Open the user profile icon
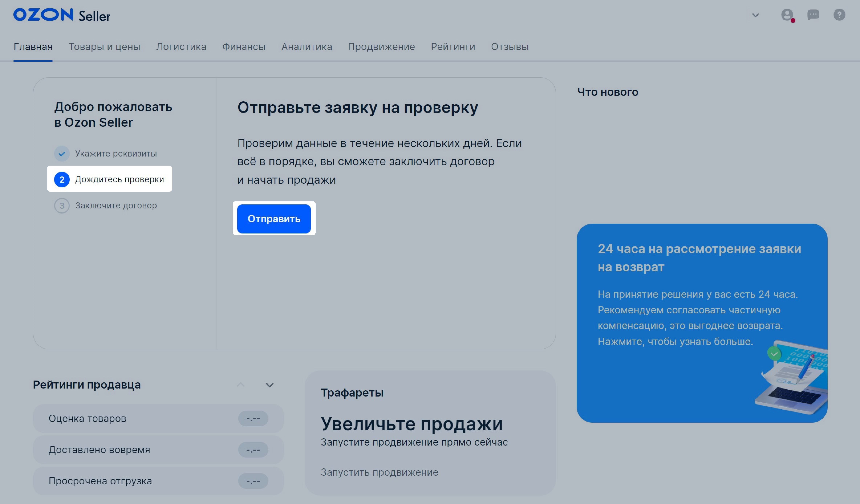Viewport: 860px width, 504px height. (787, 15)
